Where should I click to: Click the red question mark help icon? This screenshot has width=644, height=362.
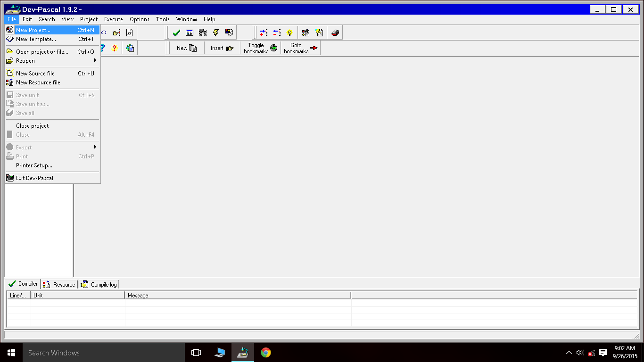114,48
